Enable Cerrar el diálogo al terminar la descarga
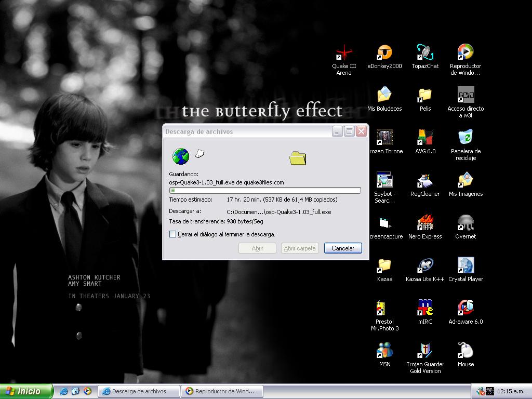 click(172, 234)
